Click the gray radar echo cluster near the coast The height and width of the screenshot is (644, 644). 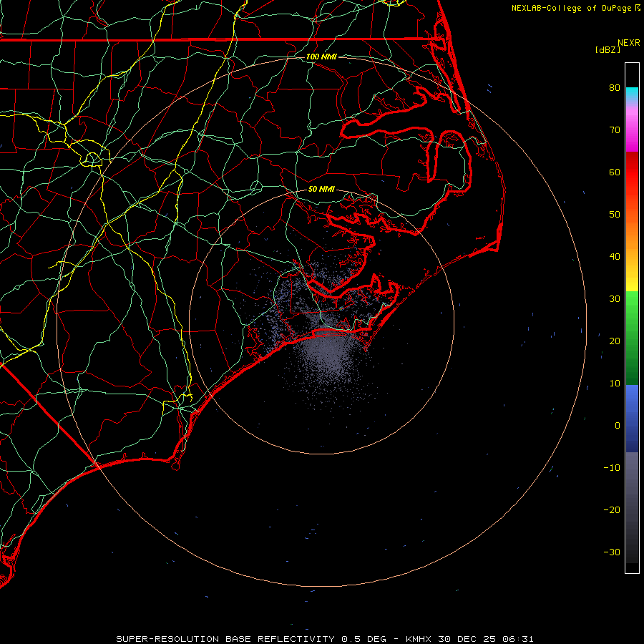coord(328,353)
